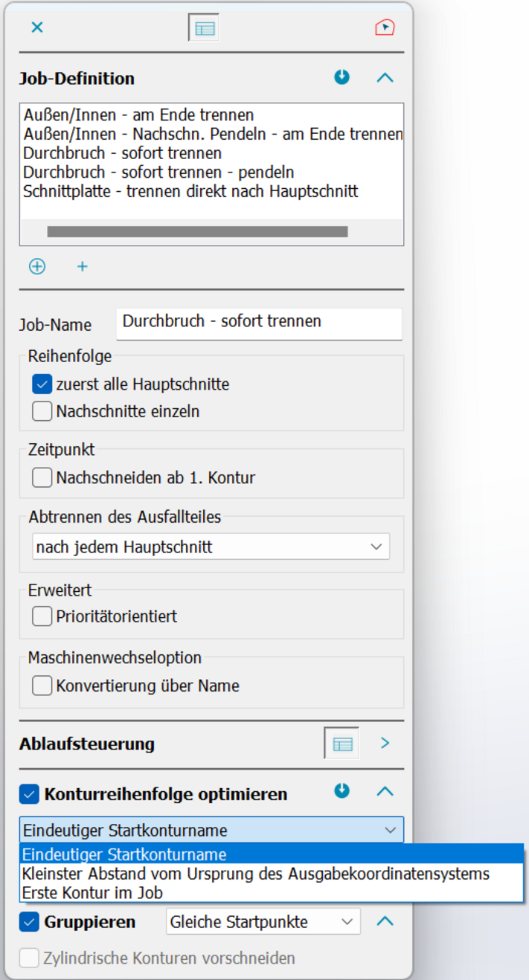Image resolution: width=529 pixels, height=980 pixels.
Task: Click the X icon at panel top left
Action: click(37, 28)
